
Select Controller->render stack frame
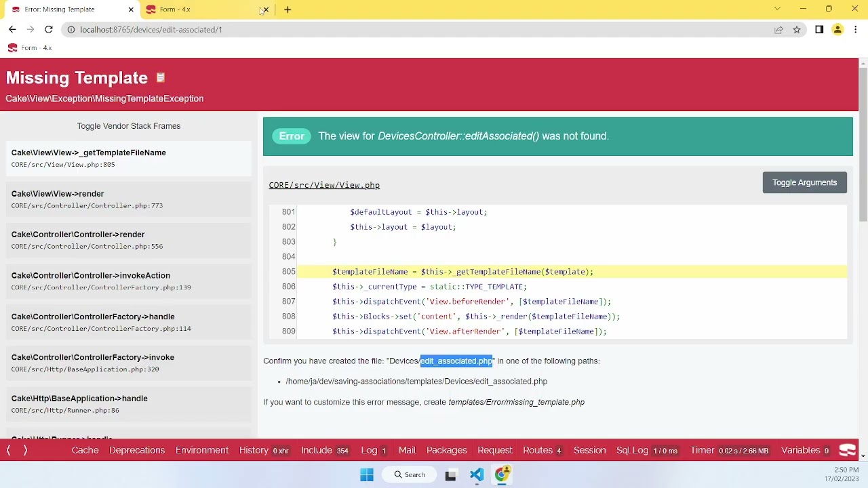point(128,240)
